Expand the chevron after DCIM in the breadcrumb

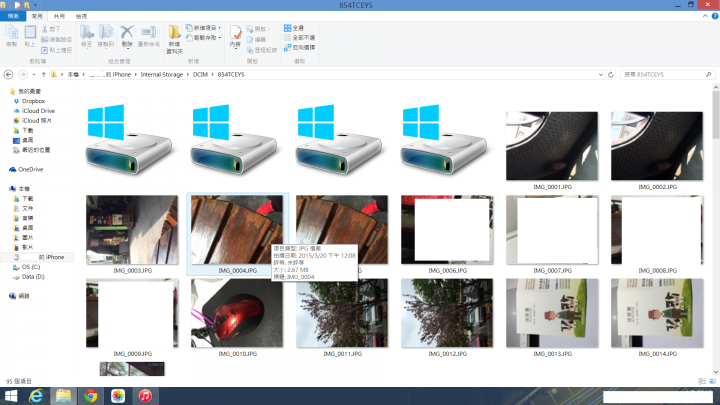[213, 74]
